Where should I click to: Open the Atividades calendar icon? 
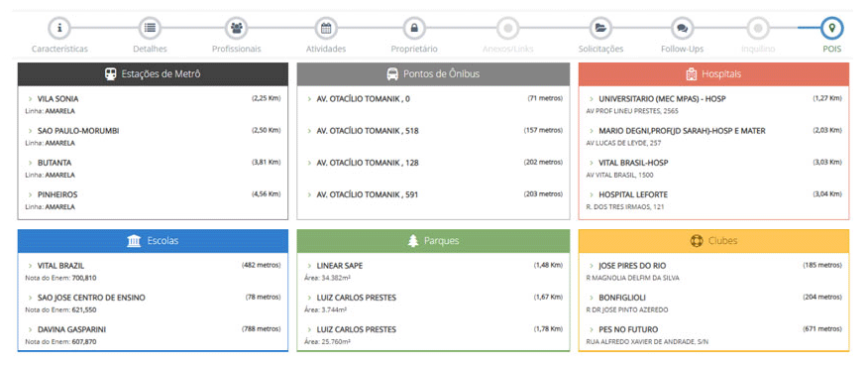[325, 28]
